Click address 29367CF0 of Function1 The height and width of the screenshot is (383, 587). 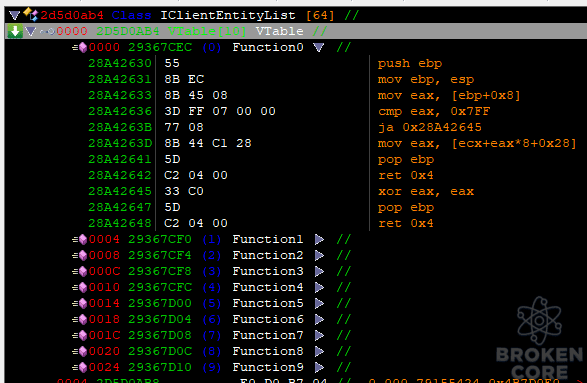[x=160, y=239]
